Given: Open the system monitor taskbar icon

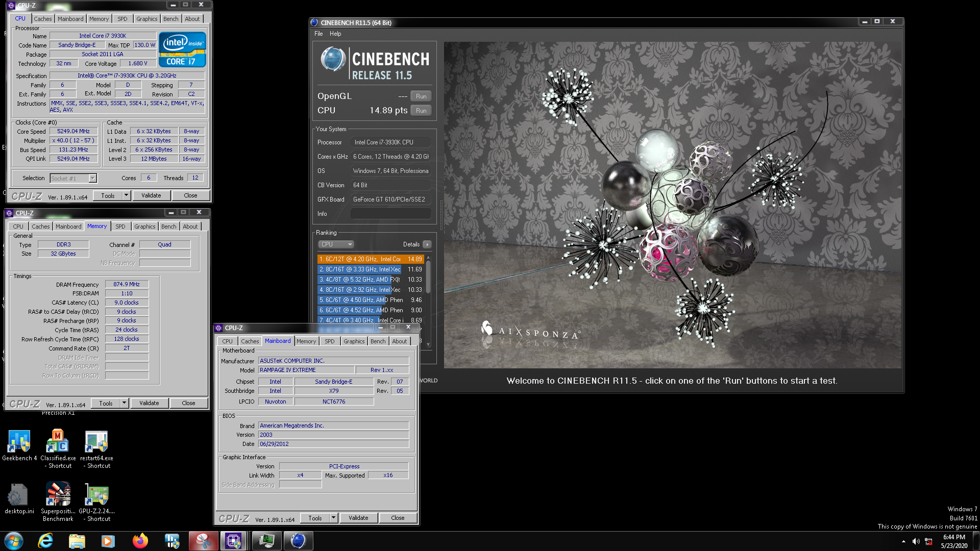Looking at the screenshot, I should [266, 541].
